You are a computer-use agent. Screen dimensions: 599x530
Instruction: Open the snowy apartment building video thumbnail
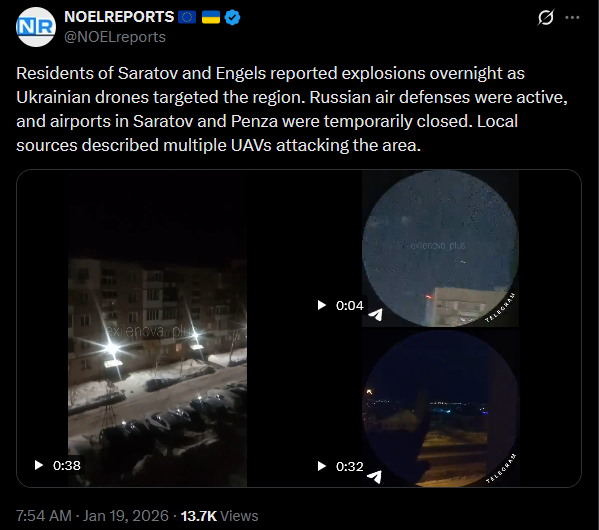click(x=157, y=329)
